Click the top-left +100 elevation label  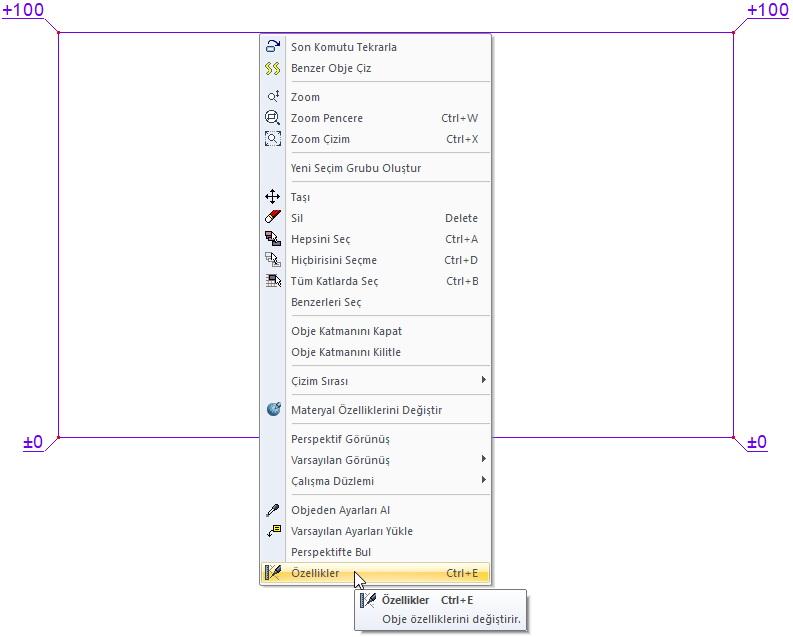pyautogui.click(x=23, y=10)
